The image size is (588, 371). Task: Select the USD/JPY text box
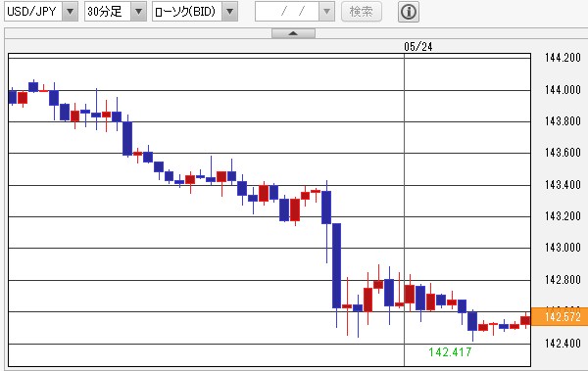click(x=33, y=12)
